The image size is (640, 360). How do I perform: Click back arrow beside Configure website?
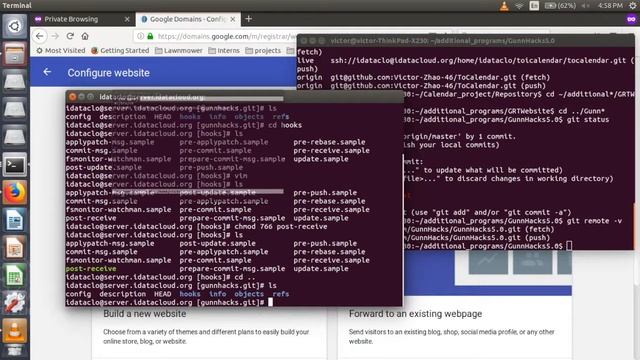click(x=47, y=72)
